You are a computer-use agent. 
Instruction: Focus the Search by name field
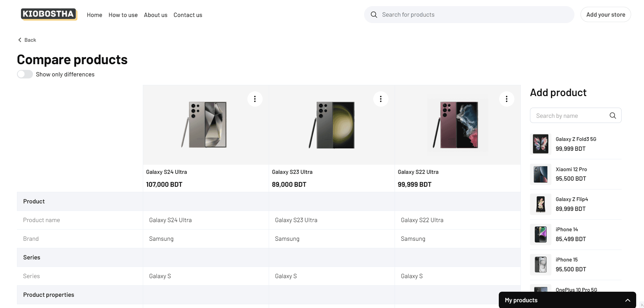pos(570,115)
